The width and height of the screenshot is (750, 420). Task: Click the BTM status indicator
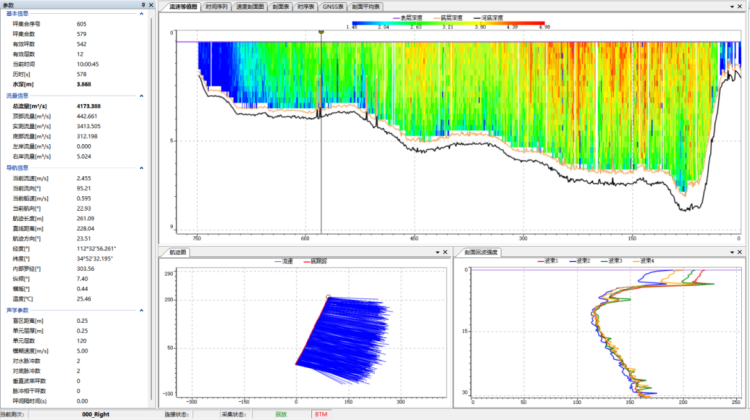tap(321, 414)
